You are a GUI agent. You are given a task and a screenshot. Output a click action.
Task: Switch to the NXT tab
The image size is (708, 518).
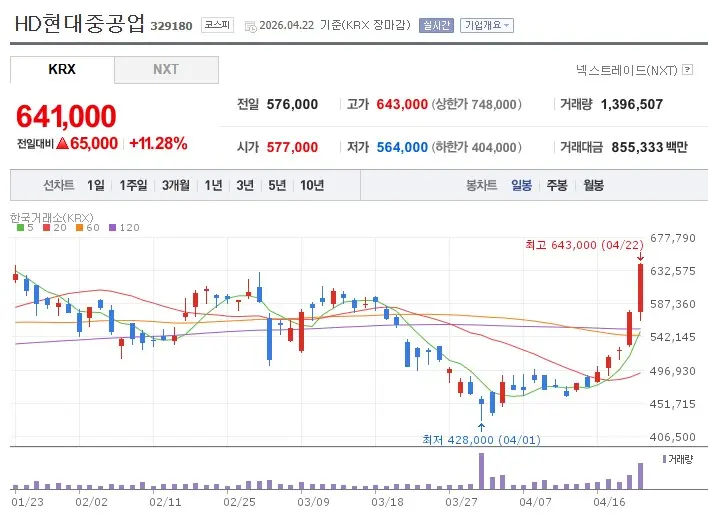click(166, 70)
